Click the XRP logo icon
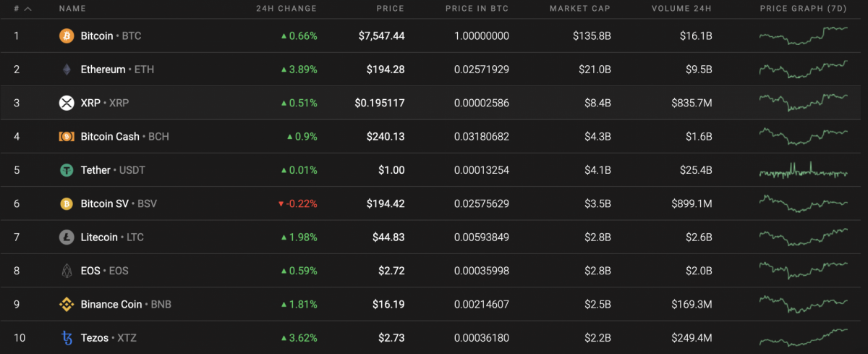 pos(67,103)
